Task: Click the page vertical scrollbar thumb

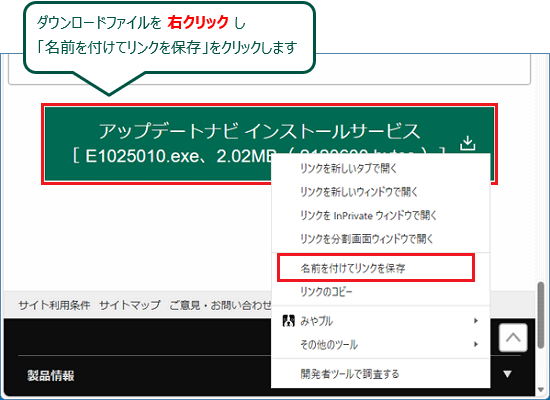Action: coord(541,315)
